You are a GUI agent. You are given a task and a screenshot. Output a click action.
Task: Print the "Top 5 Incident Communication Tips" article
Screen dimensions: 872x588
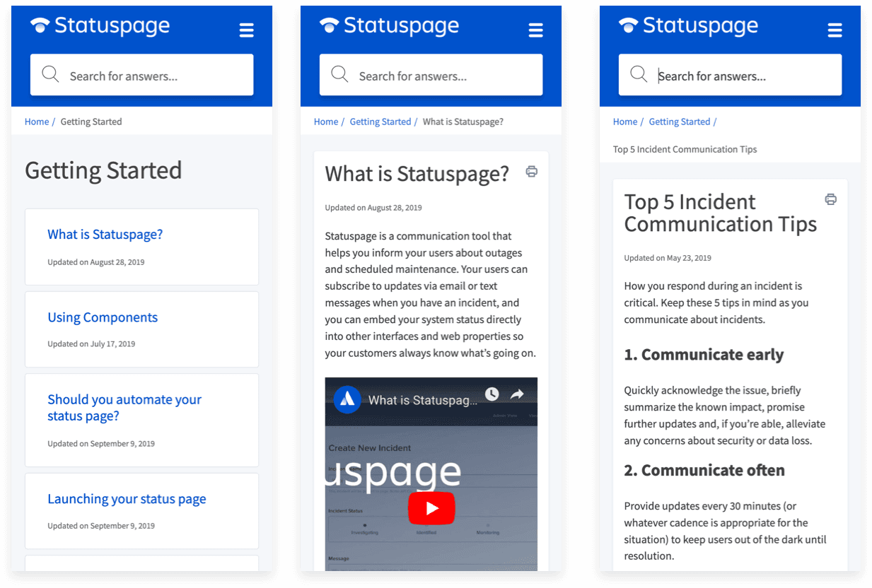tap(830, 199)
